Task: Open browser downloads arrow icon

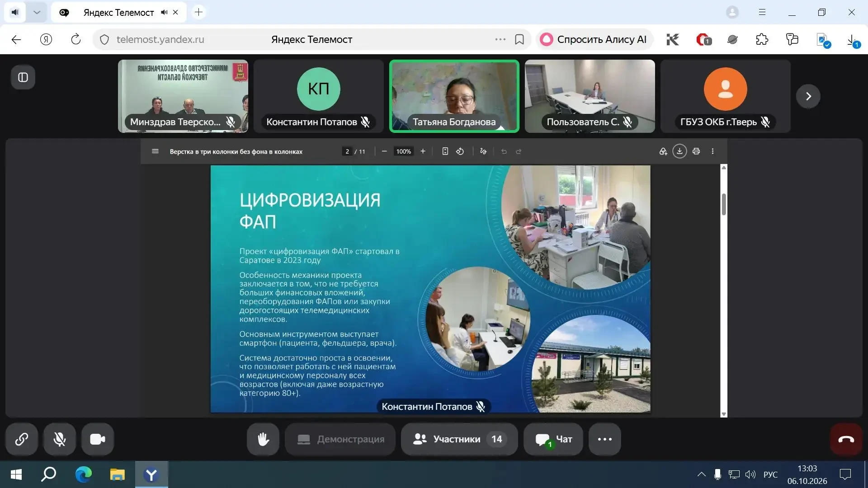Action: pos(852,40)
